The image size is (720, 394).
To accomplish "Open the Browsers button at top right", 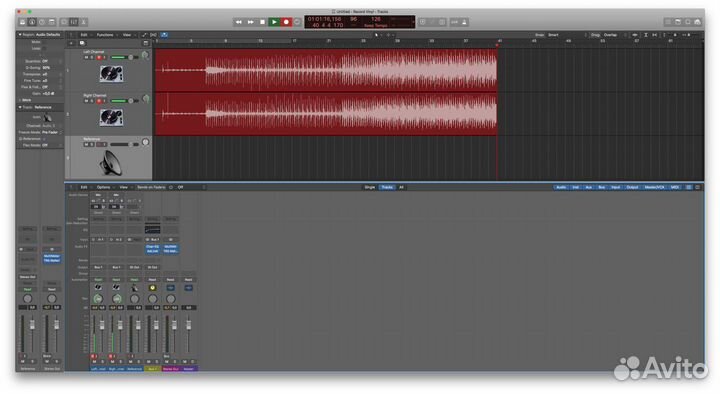I will 698,22.
